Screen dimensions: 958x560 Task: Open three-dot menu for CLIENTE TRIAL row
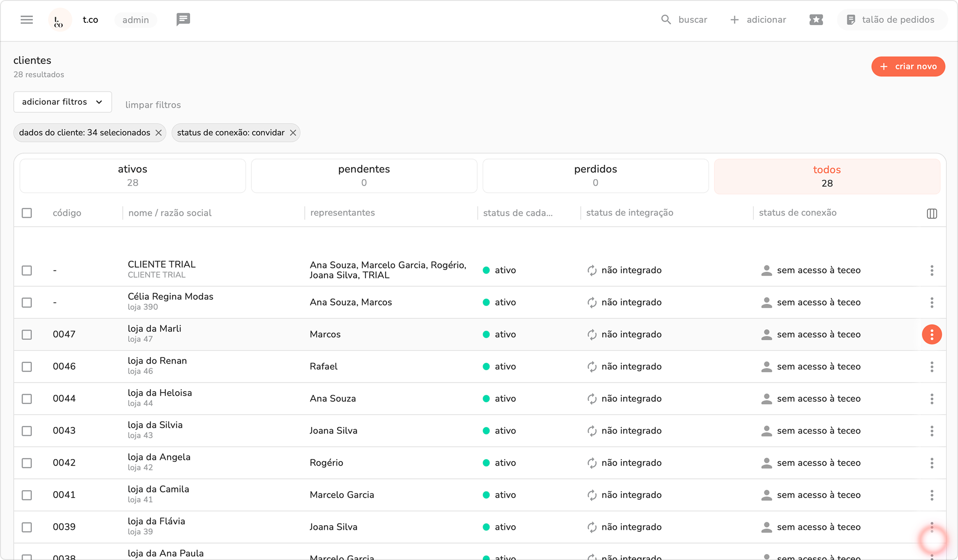coord(932,270)
